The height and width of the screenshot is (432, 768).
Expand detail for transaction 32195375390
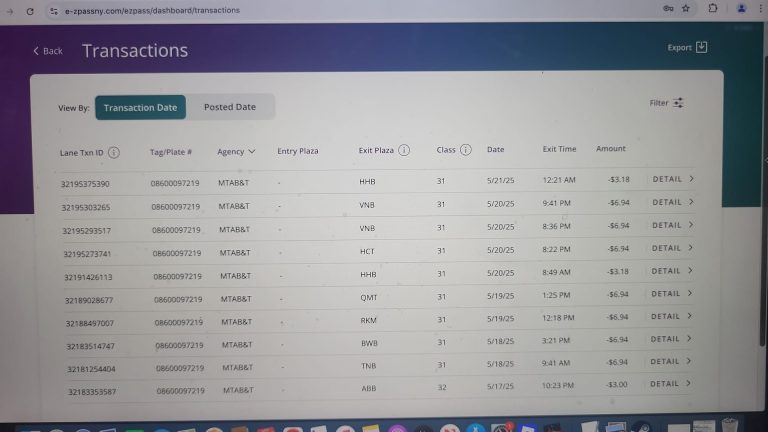[x=672, y=180]
